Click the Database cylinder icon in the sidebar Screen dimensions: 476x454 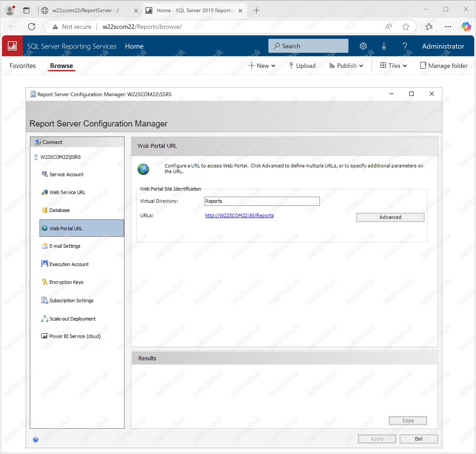[44, 210]
